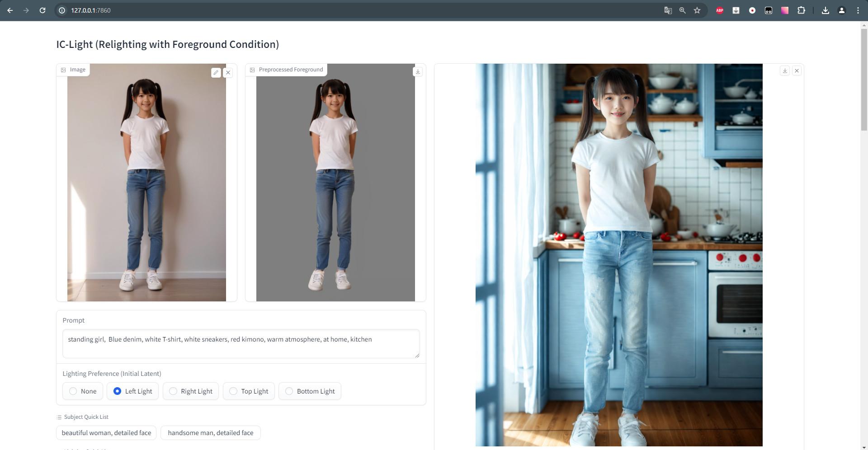Image resolution: width=868 pixels, height=450 pixels.
Task: Choose Top Light lighting preference
Action: [x=249, y=391]
